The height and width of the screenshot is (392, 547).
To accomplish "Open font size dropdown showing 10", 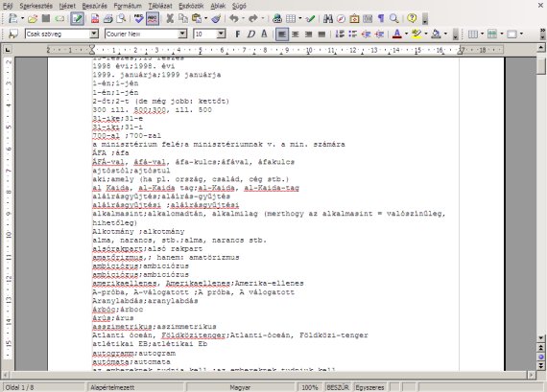I will tap(209, 34).
